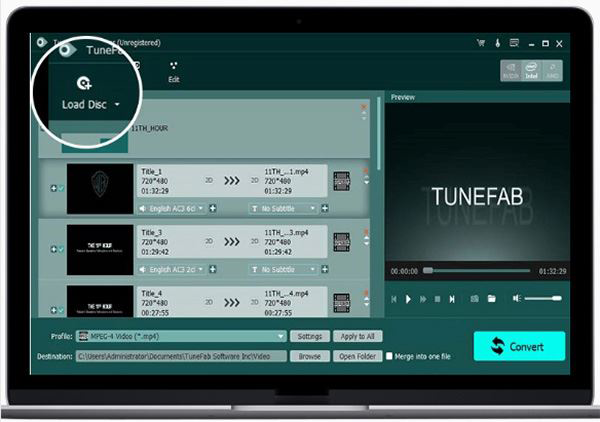
Task: Start conversion with the Convert button
Action: 519,346
